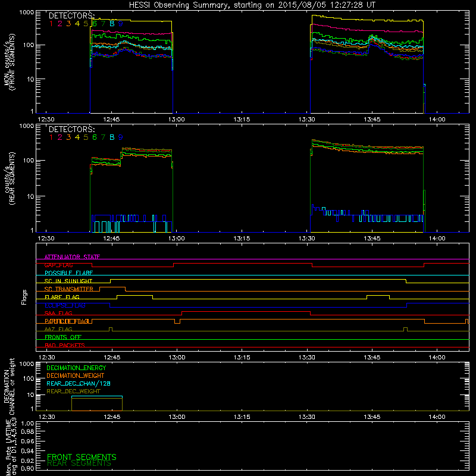
Task: Select cyan detector number 8 in front segments legend
Action: click(112, 23)
